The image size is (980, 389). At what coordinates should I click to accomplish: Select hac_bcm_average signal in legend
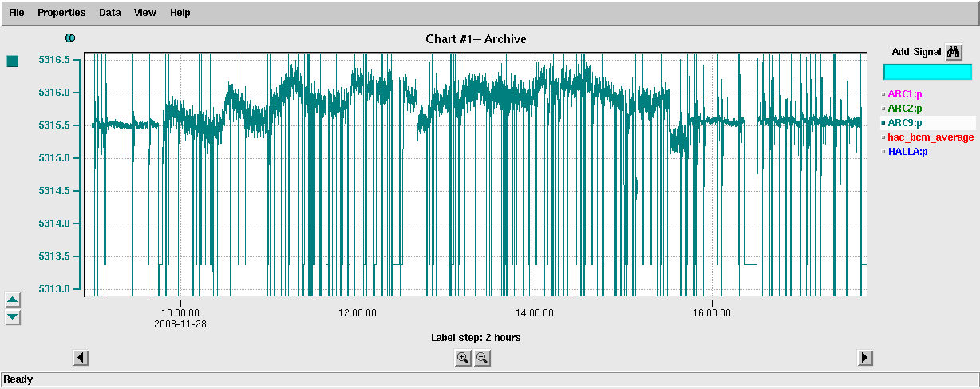coord(930,137)
